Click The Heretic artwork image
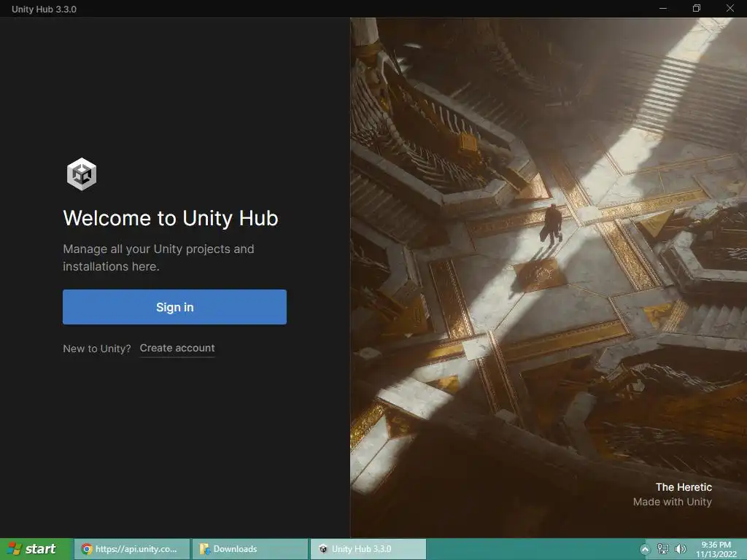The height and width of the screenshot is (560, 747). (549, 278)
